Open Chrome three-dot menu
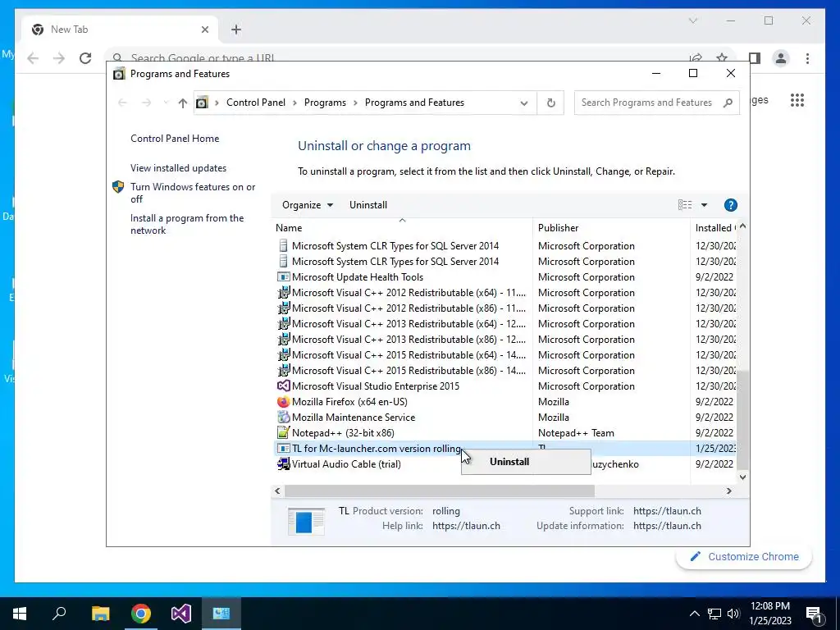This screenshot has width=840, height=630. point(807,58)
